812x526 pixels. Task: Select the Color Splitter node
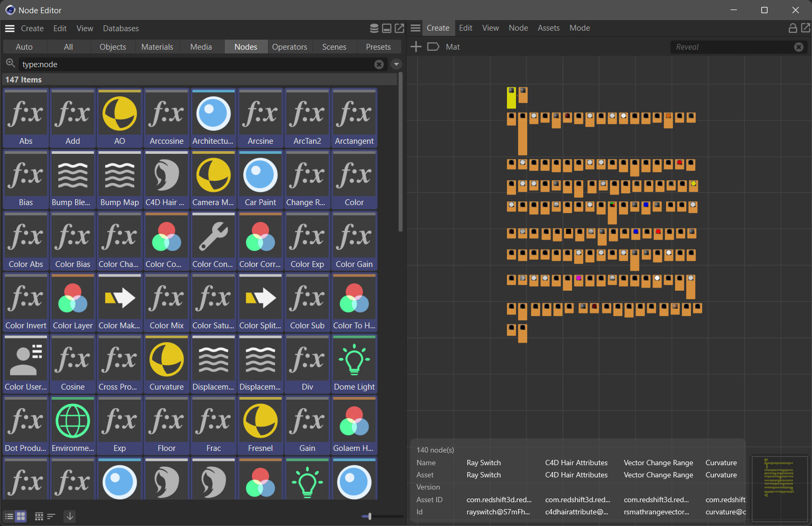click(x=261, y=302)
